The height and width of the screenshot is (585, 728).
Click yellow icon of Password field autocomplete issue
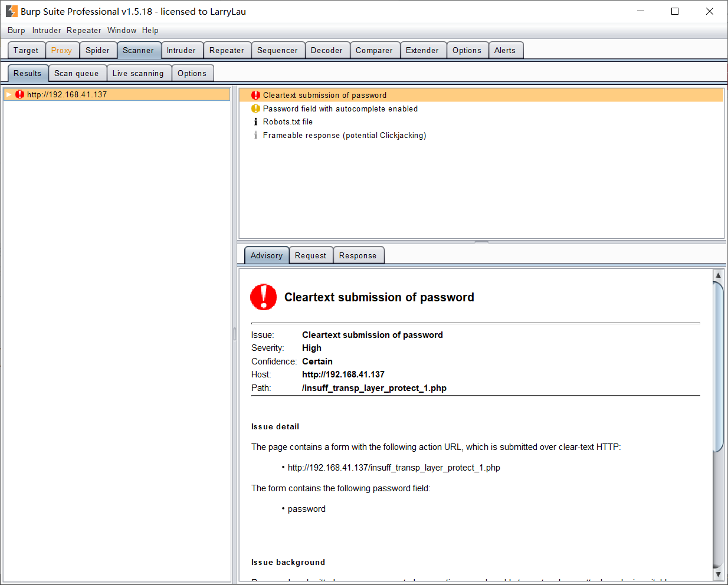255,109
